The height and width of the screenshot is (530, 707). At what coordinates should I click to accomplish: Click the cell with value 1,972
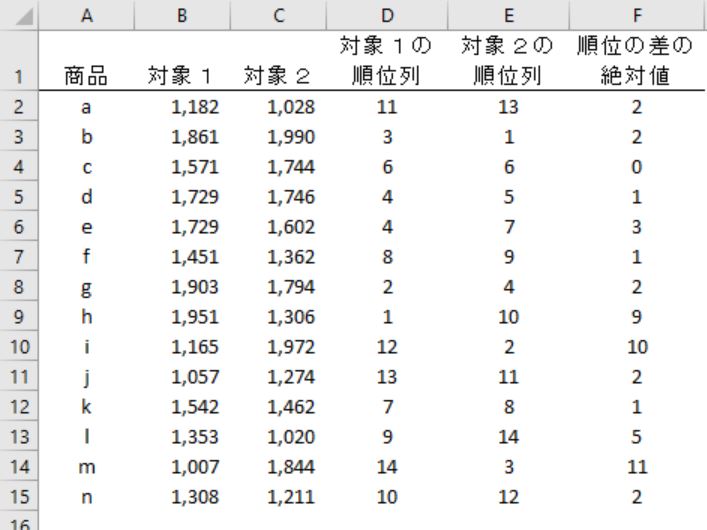(278, 346)
